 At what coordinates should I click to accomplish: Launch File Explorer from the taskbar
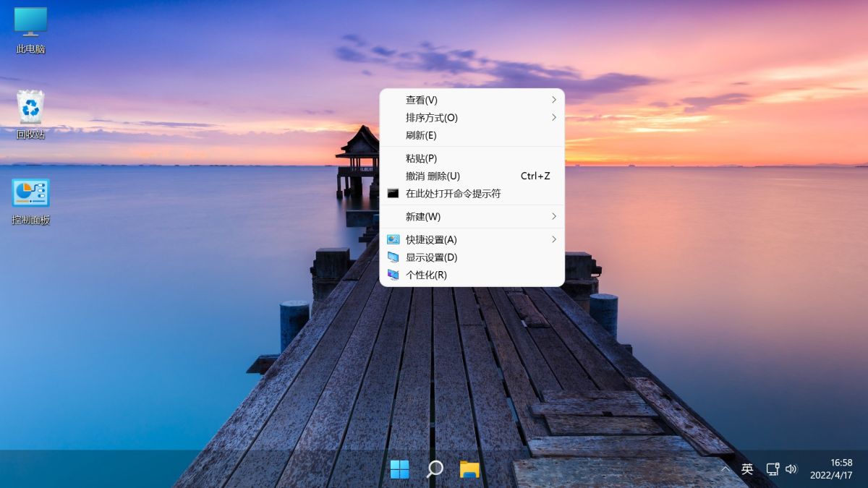pos(469,469)
